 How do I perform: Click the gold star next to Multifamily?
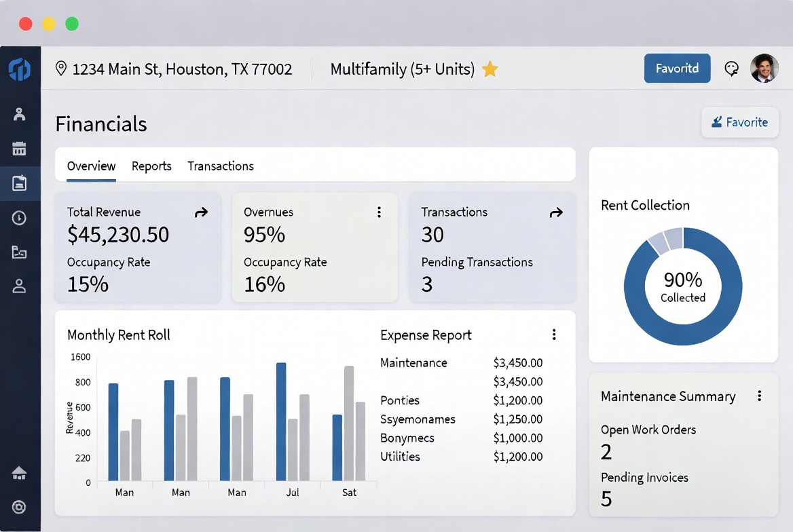click(490, 69)
